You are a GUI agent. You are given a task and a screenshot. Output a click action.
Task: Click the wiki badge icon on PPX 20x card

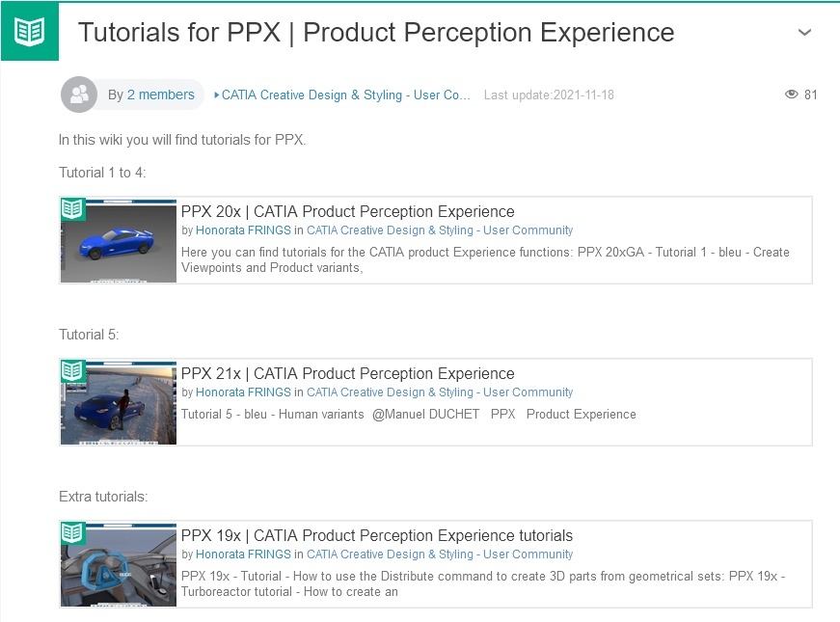click(x=72, y=209)
